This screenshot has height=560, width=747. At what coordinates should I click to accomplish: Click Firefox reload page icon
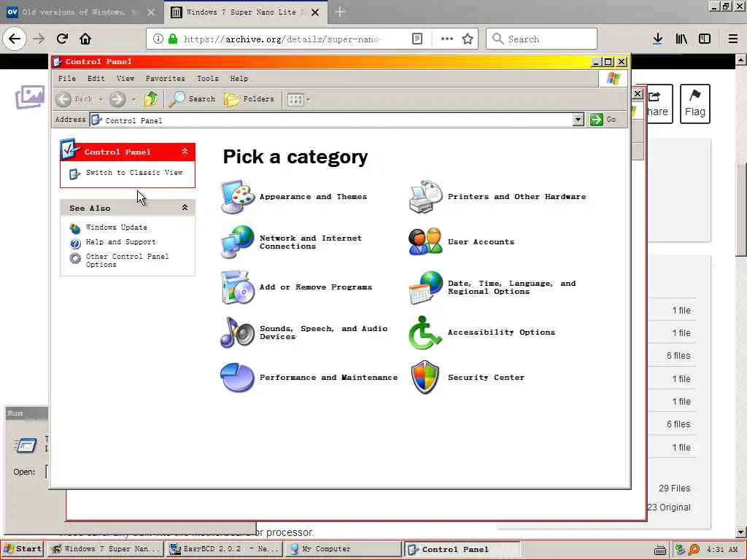(x=62, y=39)
